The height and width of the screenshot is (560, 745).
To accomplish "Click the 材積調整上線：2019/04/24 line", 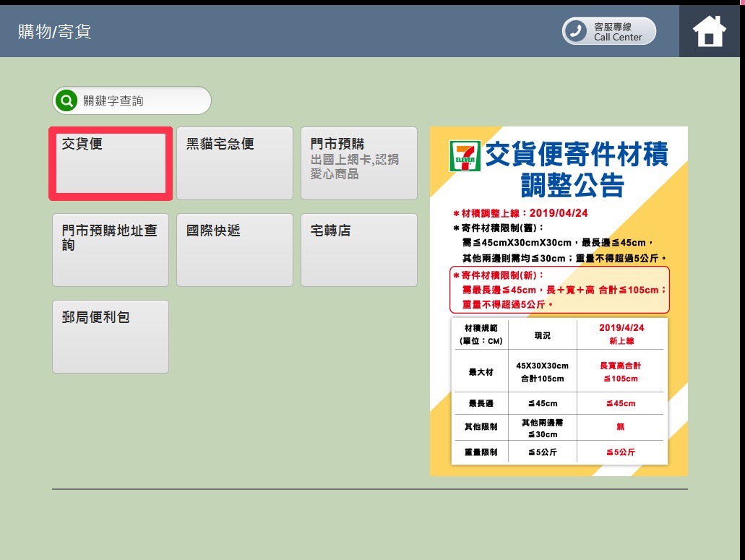I will click(520, 213).
